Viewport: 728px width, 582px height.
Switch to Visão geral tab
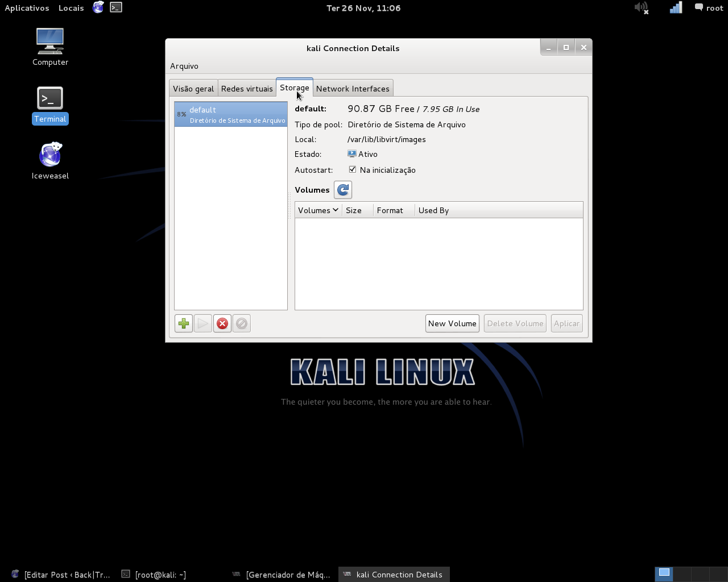(193, 89)
